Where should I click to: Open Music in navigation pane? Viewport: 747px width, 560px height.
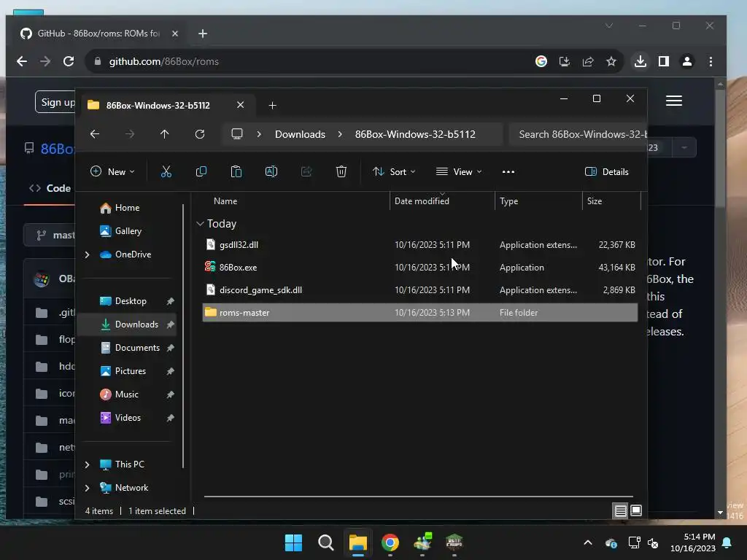tap(119, 394)
